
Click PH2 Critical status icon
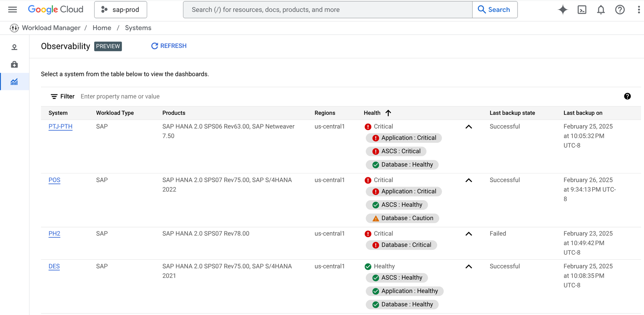[x=368, y=234]
